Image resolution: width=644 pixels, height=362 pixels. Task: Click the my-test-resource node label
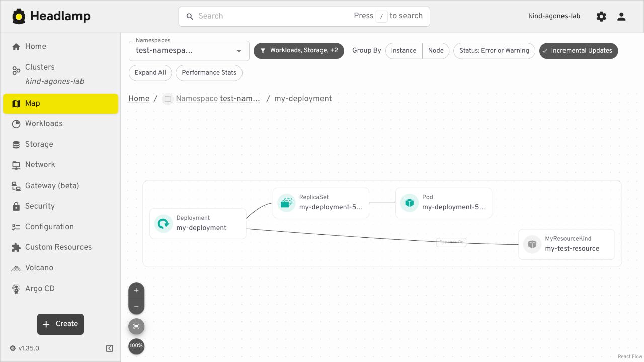pyautogui.click(x=572, y=248)
